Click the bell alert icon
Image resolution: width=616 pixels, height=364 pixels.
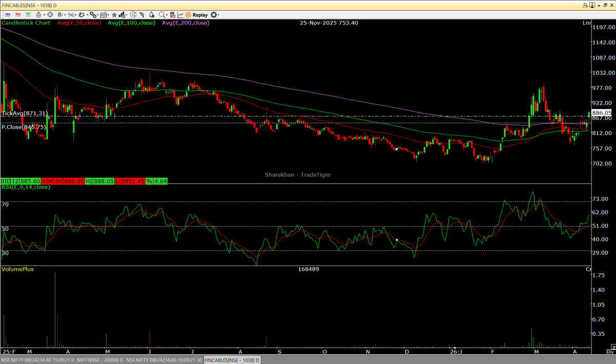click(x=151, y=15)
